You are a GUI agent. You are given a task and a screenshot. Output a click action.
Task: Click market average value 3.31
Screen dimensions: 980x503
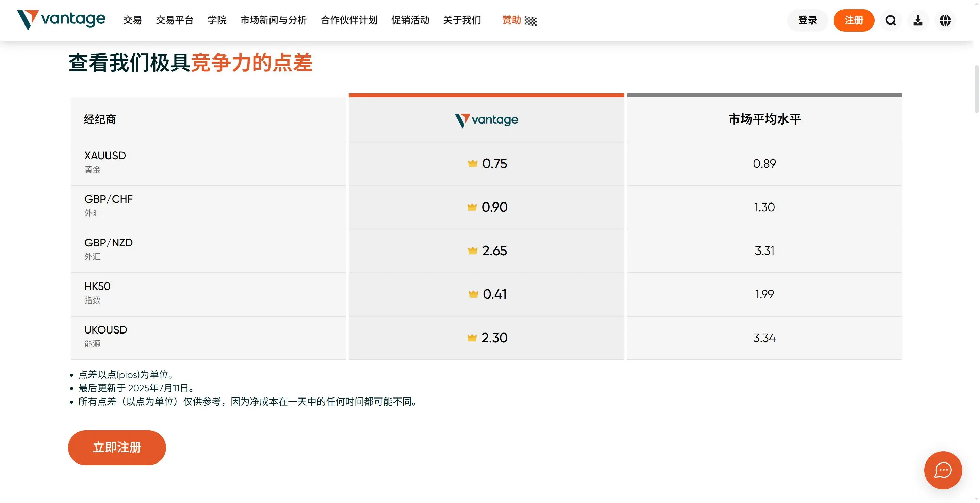click(x=765, y=251)
